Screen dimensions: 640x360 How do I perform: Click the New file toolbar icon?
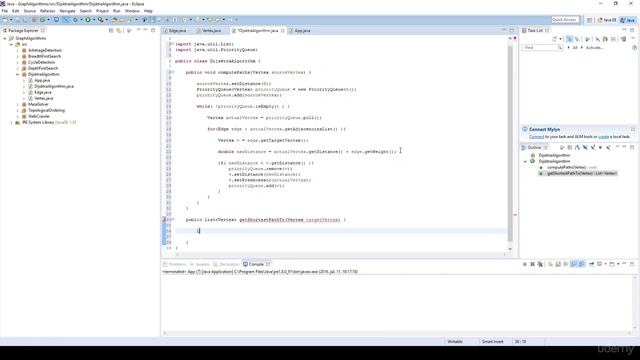click(4, 20)
